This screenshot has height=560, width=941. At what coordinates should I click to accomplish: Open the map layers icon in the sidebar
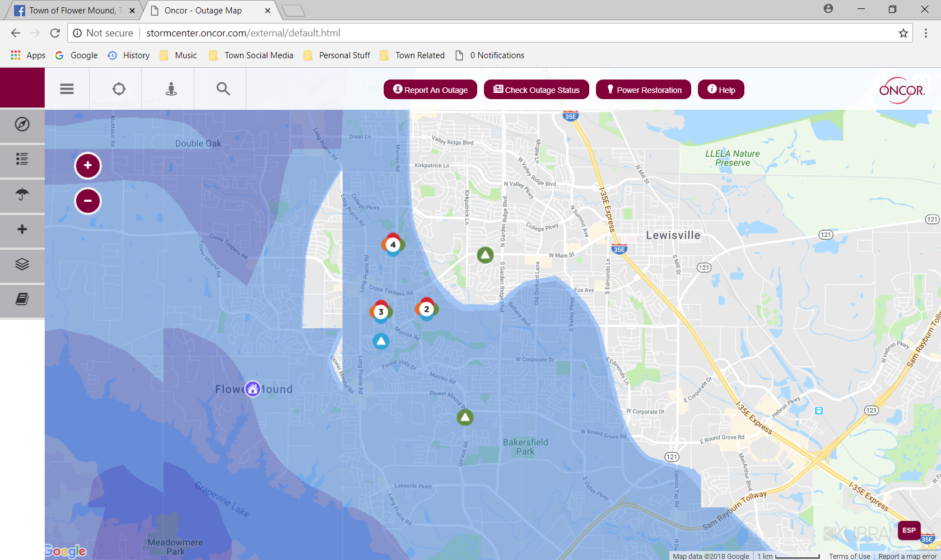pyautogui.click(x=22, y=264)
